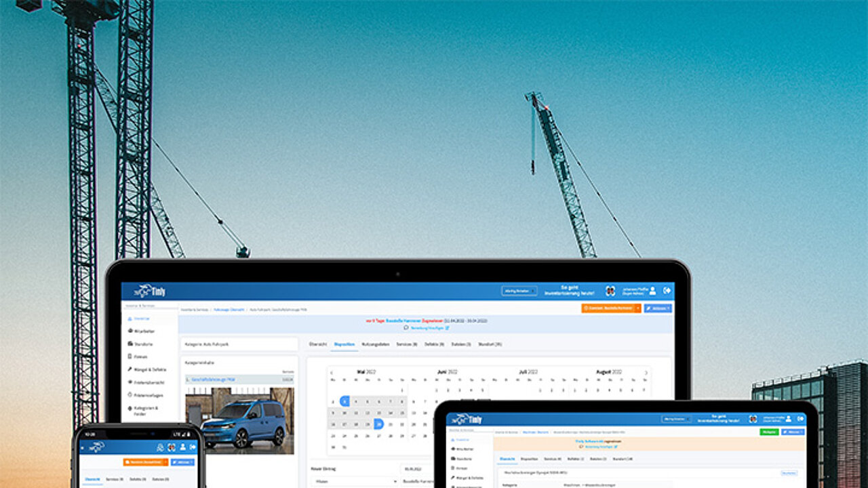Click the green Verfügbar button on the tablet
Image resolution: width=868 pixels, height=488 pixels.
point(769,432)
